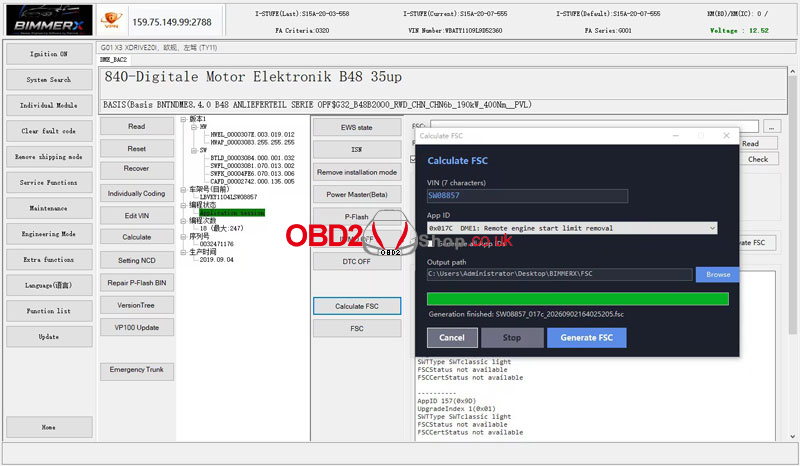Collapse the HW tree branch

(194, 127)
